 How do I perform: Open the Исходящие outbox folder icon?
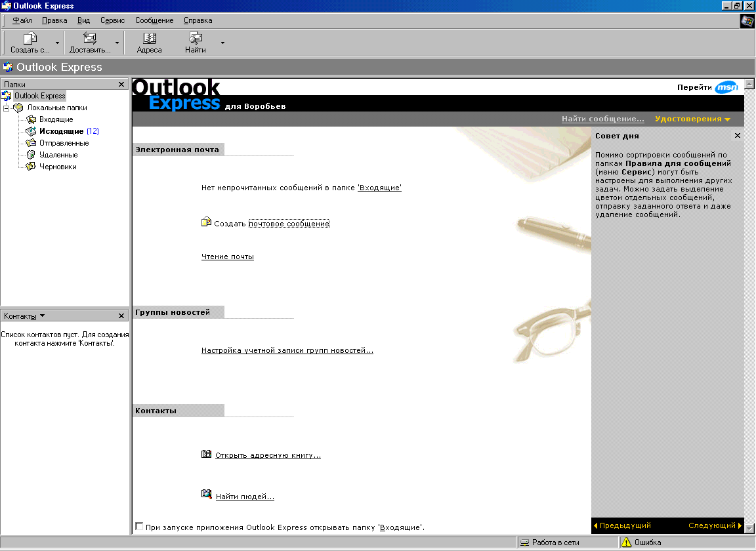pos(31,131)
